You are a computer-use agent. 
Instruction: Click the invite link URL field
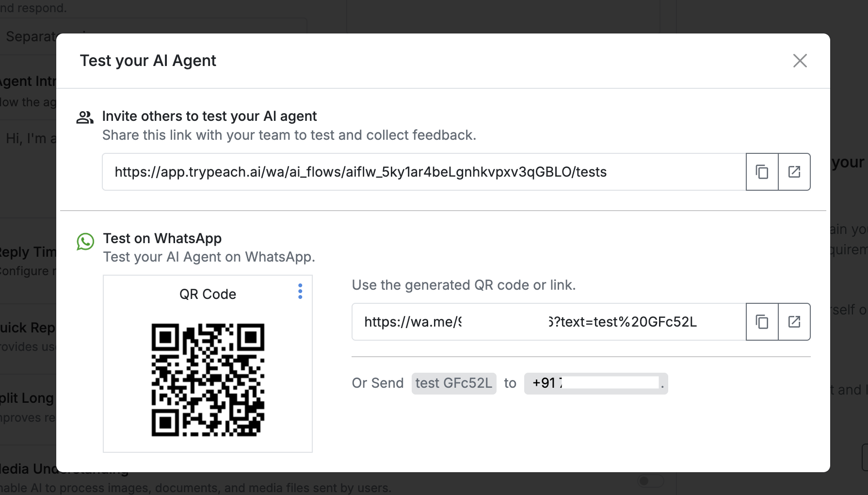tap(424, 172)
